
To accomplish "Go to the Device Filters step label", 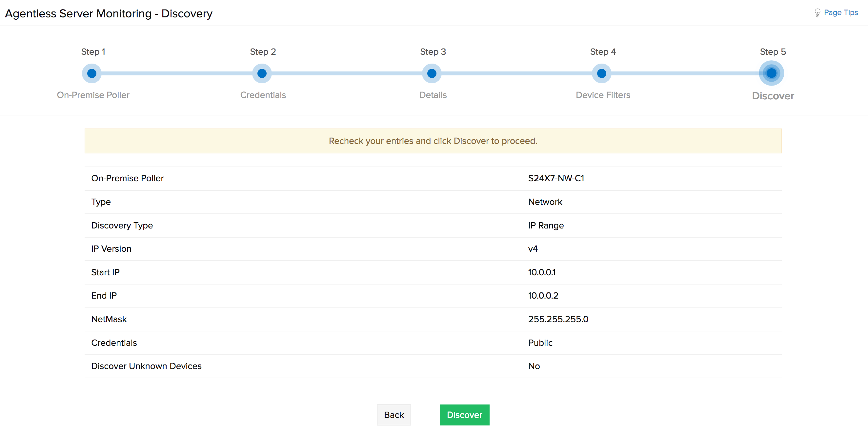I will coord(603,95).
